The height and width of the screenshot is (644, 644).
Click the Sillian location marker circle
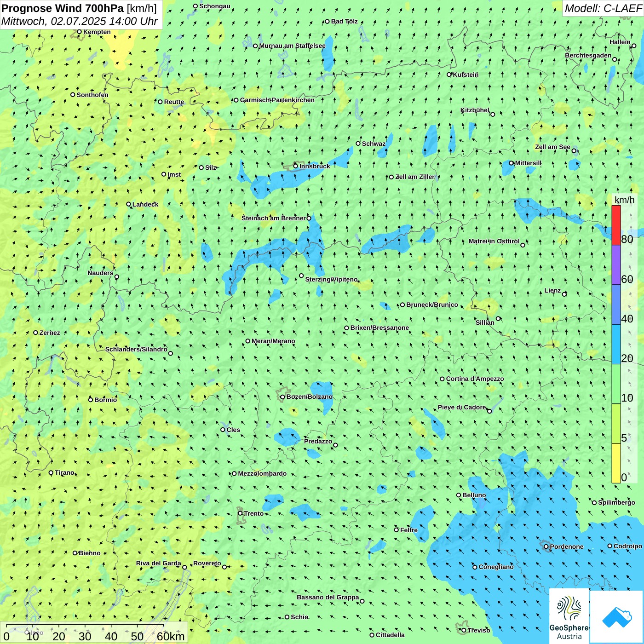(498, 318)
